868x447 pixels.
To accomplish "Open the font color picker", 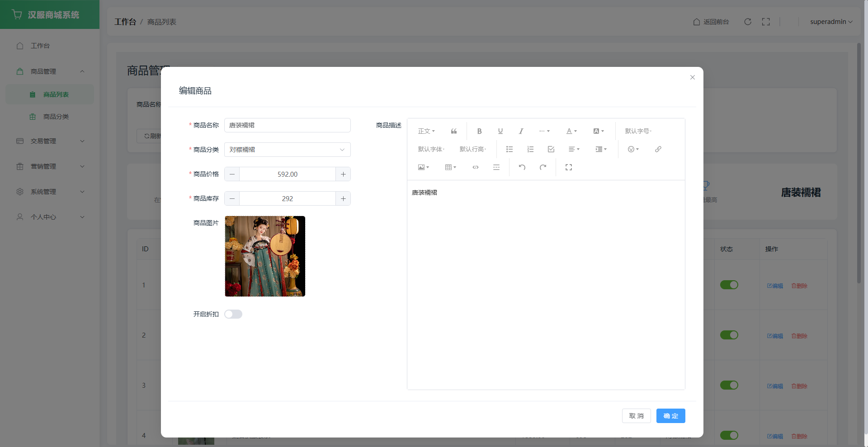I will pyautogui.click(x=571, y=131).
